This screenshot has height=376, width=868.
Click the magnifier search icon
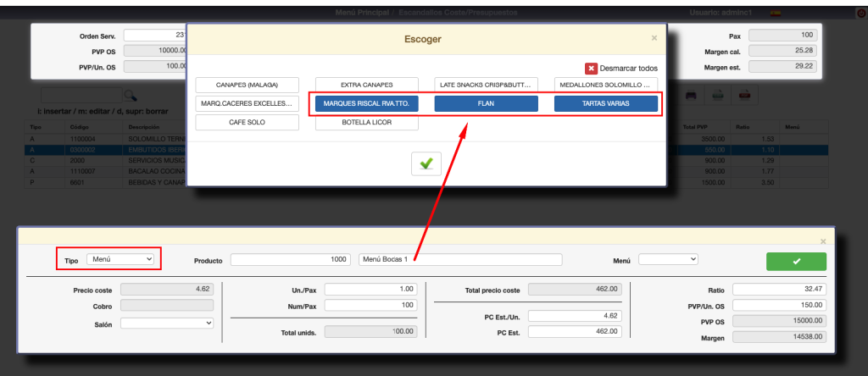(x=131, y=95)
